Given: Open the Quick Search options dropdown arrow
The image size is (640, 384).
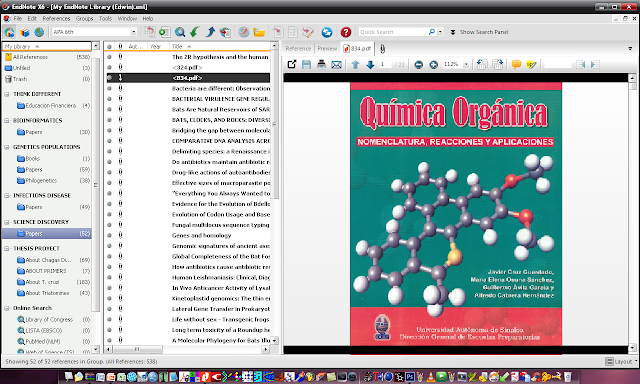Looking at the screenshot, I should point(440,32).
